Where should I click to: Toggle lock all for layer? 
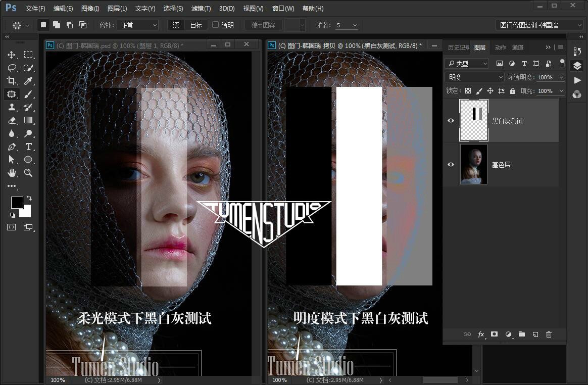[513, 91]
